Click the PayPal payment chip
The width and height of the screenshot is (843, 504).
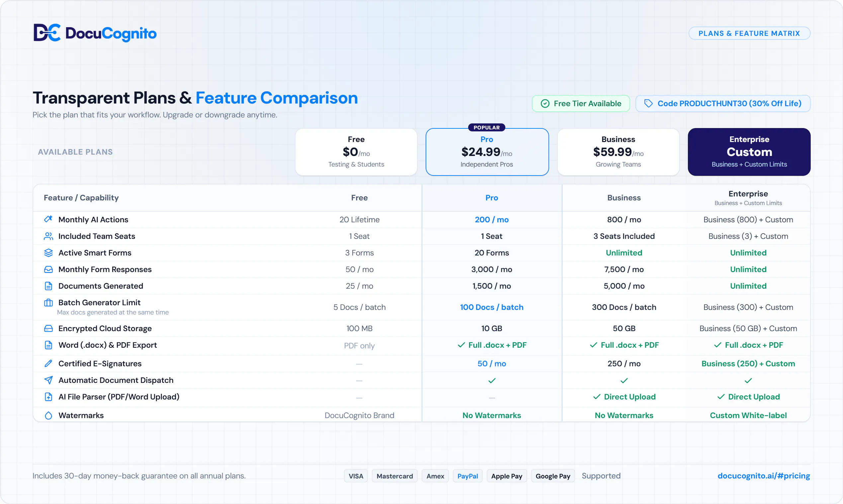point(467,476)
